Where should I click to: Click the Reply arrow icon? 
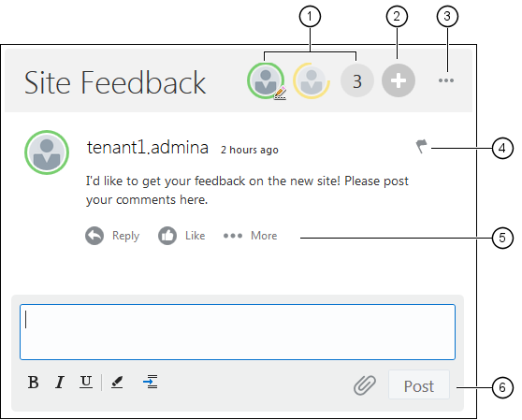(x=94, y=236)
